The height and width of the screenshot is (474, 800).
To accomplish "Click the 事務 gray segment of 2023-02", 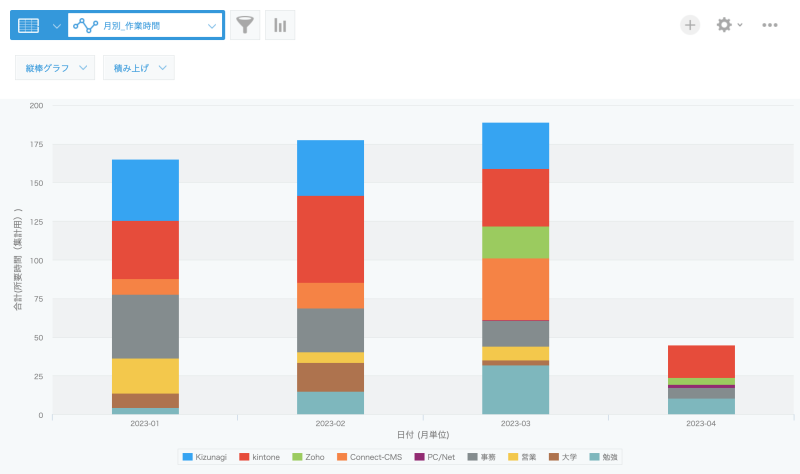I will tap(331, 331).
